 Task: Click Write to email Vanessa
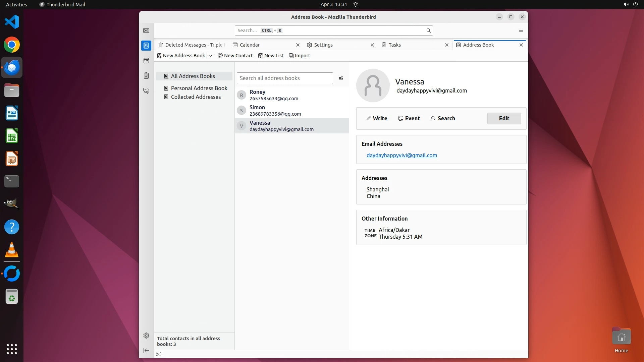pos(377,118)
